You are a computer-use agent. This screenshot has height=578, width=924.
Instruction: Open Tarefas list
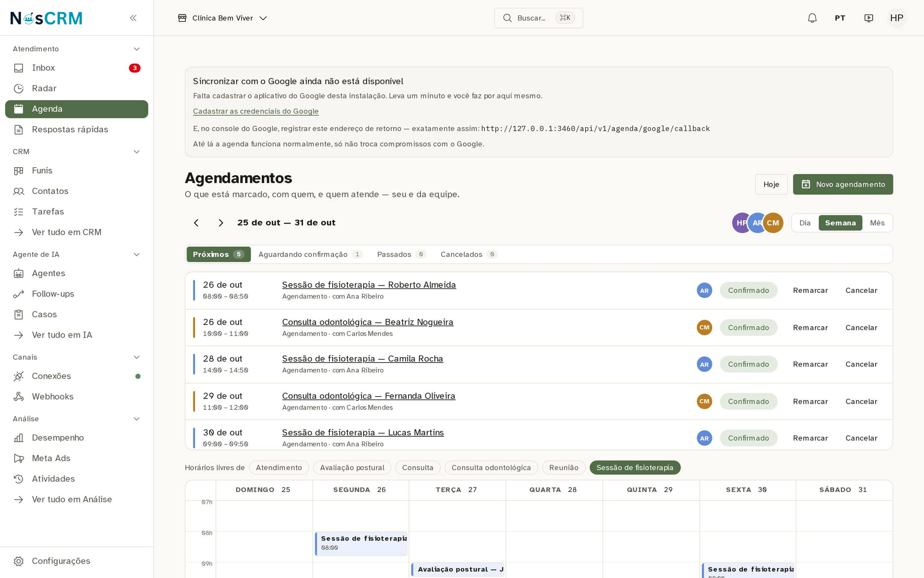click(77, 212)
